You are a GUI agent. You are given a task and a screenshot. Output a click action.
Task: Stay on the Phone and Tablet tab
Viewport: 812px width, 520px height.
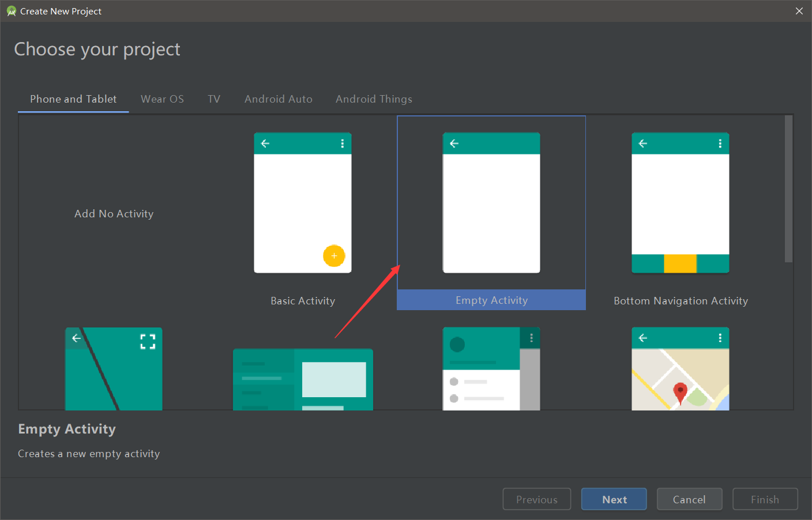pyautogui.click(x=73, y=99)
